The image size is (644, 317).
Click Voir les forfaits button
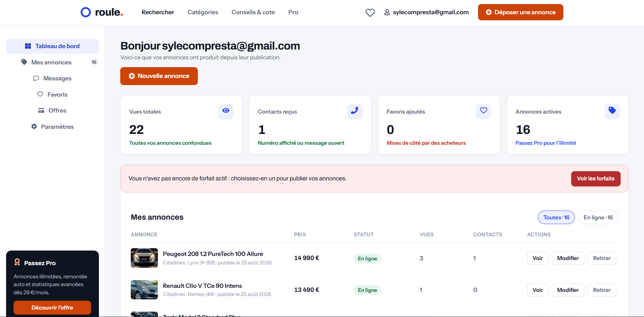tap(596, 179)
